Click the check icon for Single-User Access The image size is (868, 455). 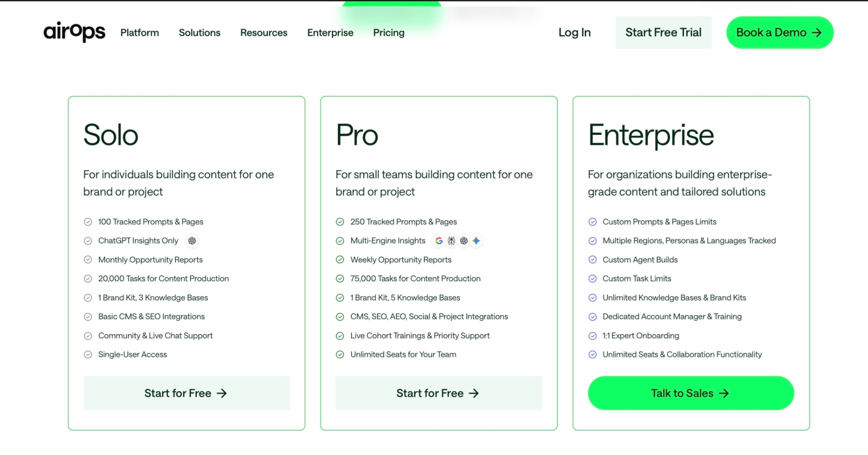pos(88,355)
